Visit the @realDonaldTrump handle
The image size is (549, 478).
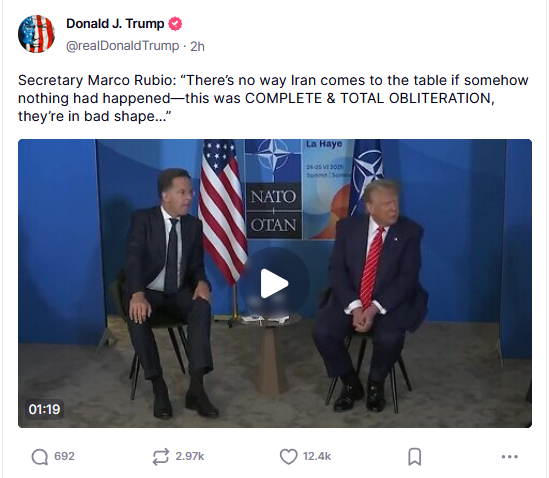123,46
